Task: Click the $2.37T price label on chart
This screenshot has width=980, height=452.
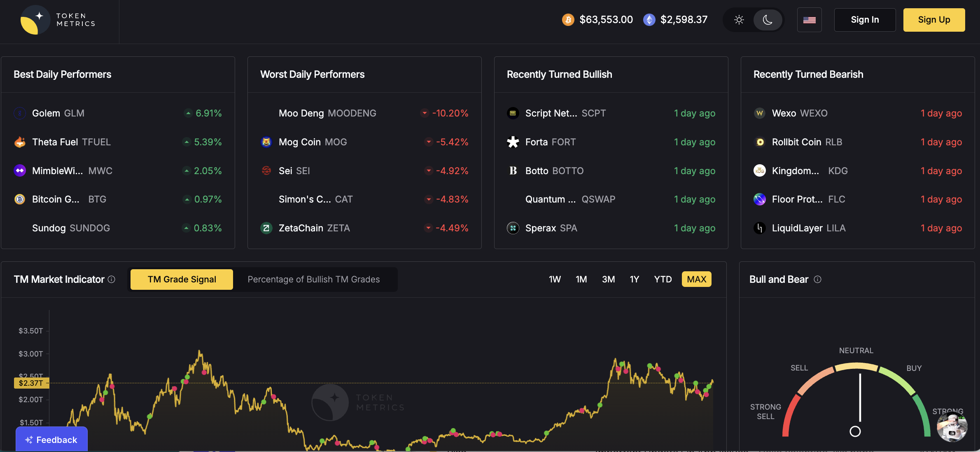Action: [31, 383]
